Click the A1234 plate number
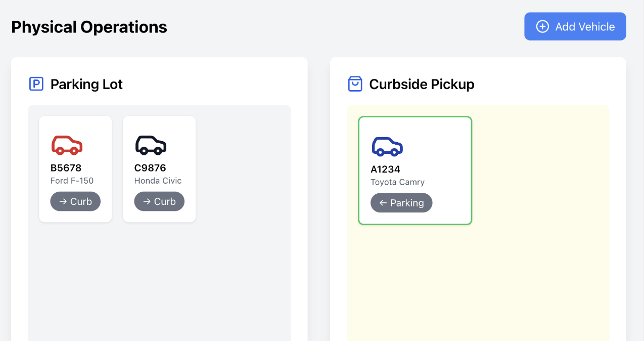The width and height of the screenshot is (644, 341). point(386,169)
